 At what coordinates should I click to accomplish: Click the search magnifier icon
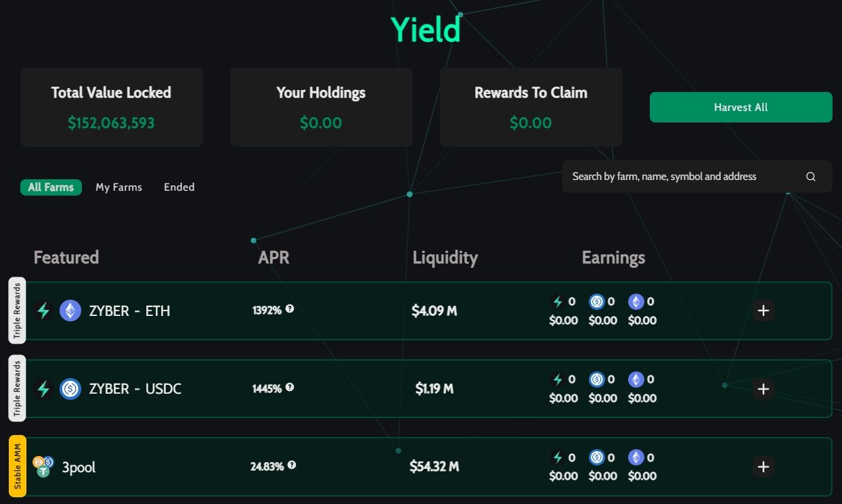[x=810, y=177]
